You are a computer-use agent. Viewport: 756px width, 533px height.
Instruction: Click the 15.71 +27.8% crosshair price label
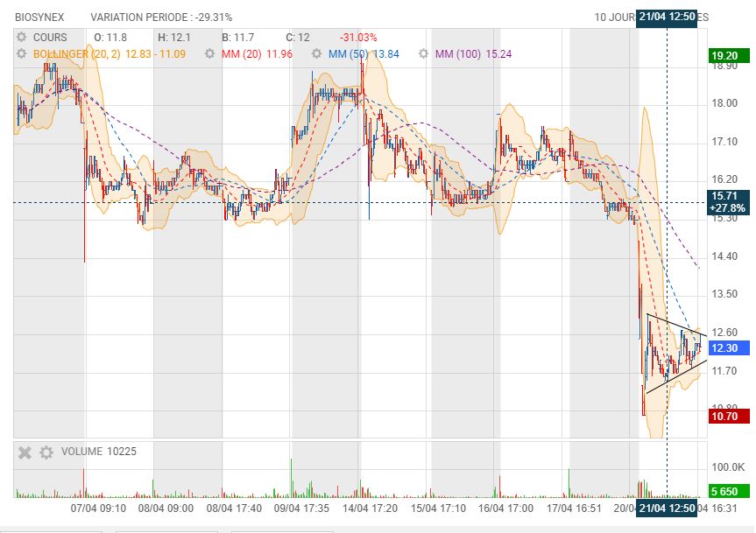tap(729, 202)
